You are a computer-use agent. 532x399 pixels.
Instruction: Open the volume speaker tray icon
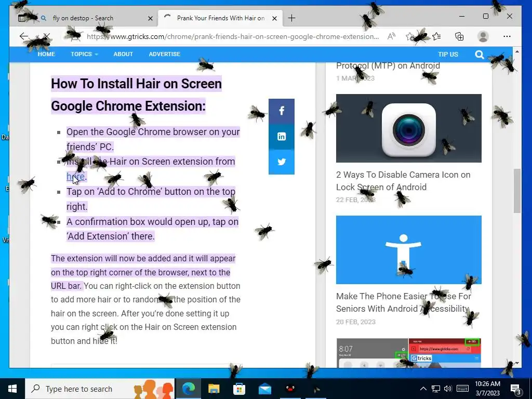click(448, 389)
